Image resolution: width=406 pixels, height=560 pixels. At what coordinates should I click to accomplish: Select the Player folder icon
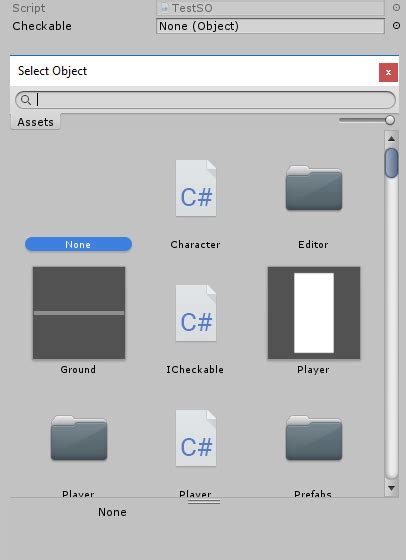(x=79, y=438)
